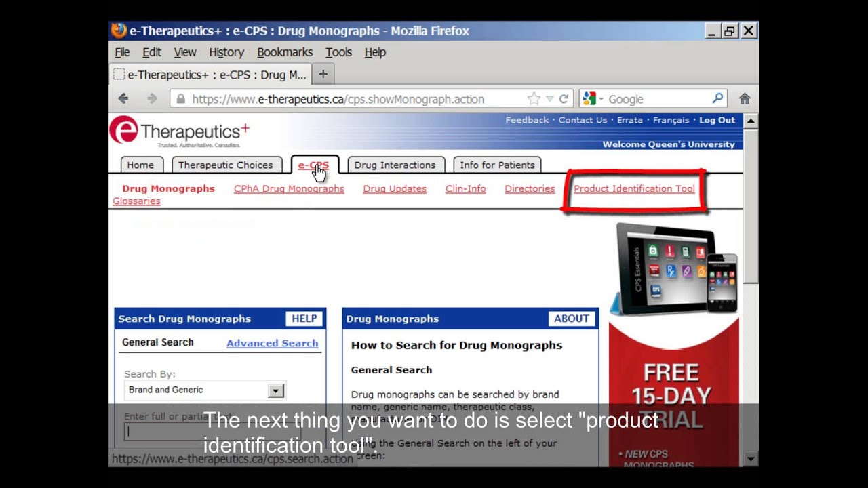The image size is (868, 488).
Task: Switch to the Home tab
Action: (x=140, y=165)
